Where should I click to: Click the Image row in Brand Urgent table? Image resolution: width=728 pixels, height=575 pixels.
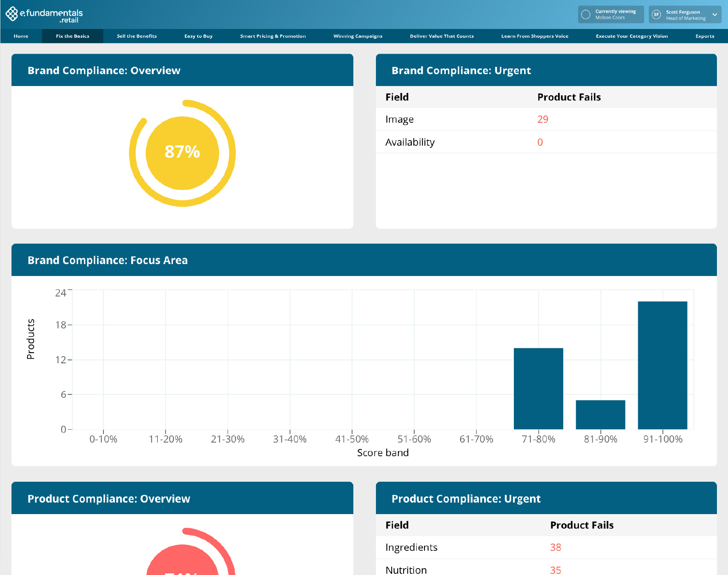pyautogui.click(x=546, y=119)
